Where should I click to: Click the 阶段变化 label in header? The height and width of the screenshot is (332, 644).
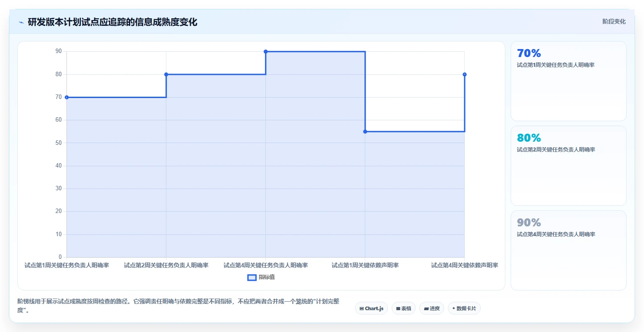614,21
